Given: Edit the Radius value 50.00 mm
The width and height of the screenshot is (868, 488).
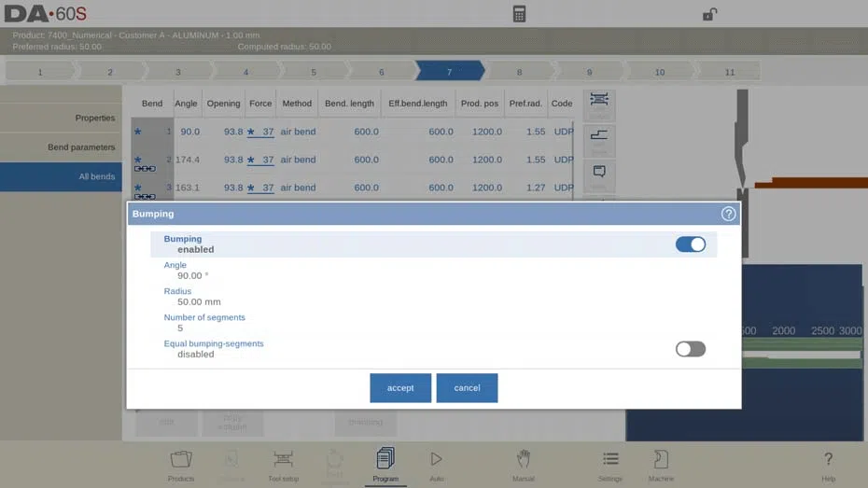Looking at the screenshot, I should point(199,301).
